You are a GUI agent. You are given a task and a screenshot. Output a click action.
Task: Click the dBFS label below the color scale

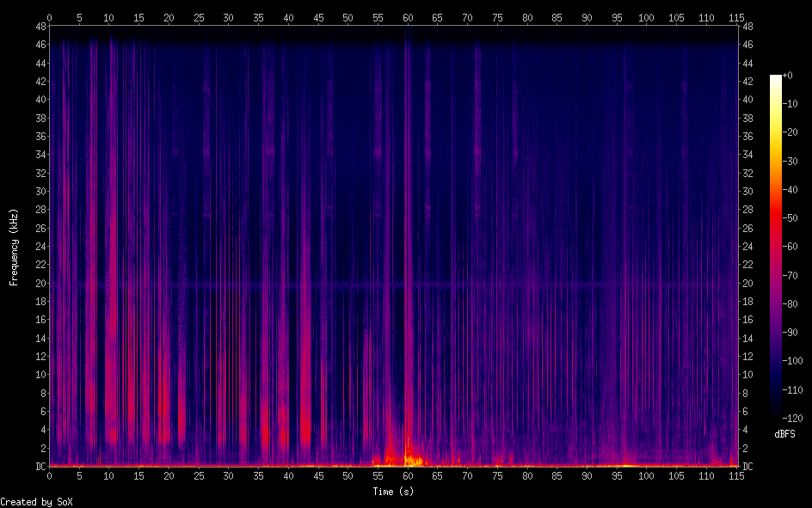784,434
